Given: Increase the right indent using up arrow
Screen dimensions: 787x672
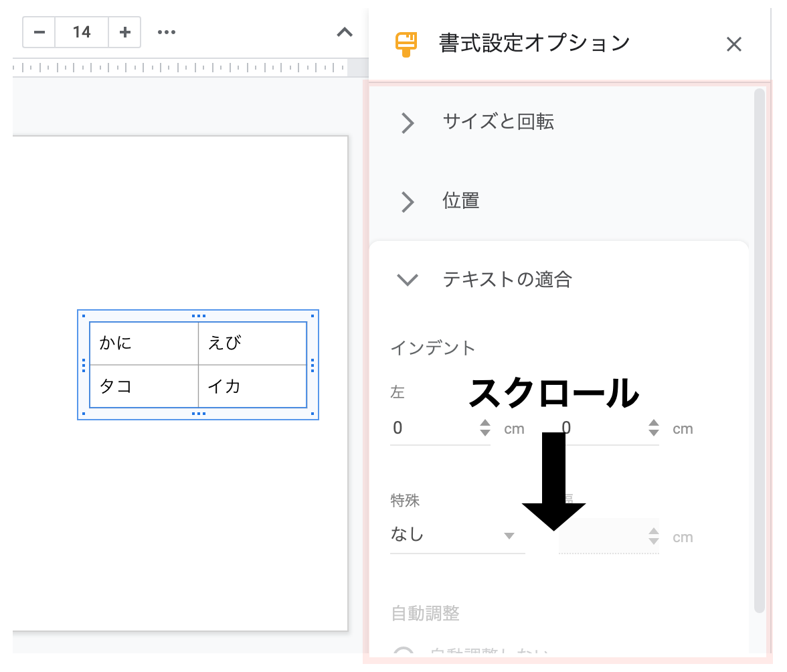Looking at the screenshot, I should pyautogui.click(x=653, y=423).
